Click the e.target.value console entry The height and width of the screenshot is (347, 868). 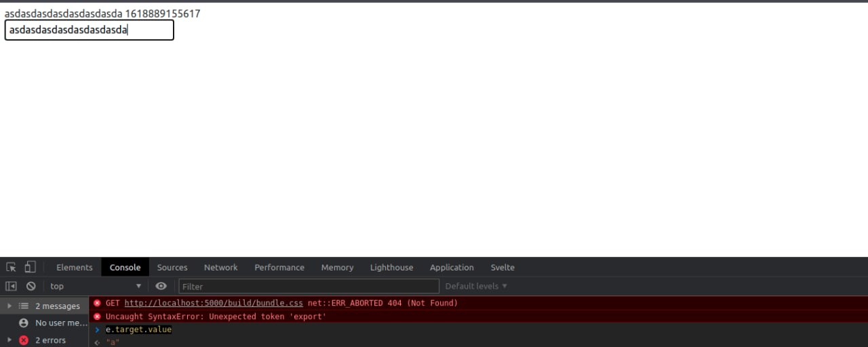[138, 329]
